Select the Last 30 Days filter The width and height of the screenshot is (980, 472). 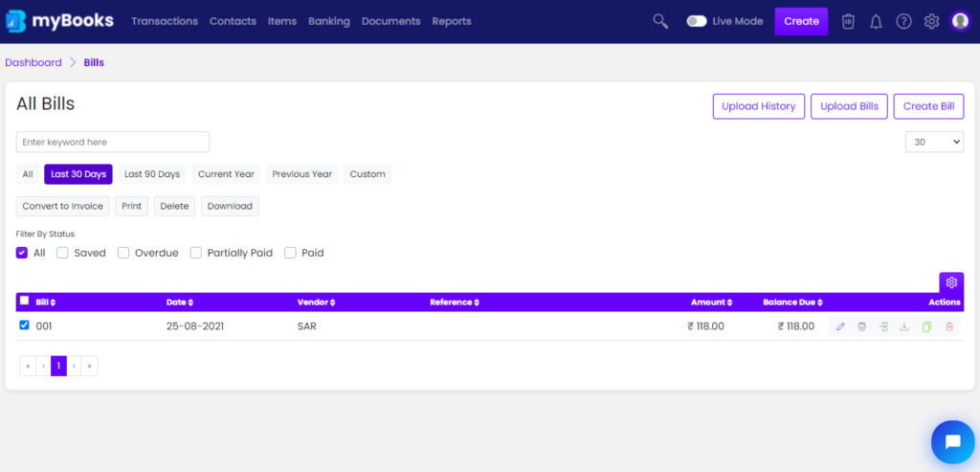point(78,174)
